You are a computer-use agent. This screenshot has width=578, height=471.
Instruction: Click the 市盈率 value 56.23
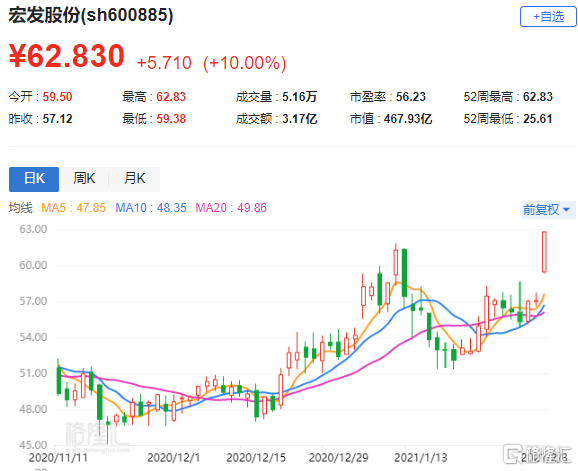tap(411, 97)
